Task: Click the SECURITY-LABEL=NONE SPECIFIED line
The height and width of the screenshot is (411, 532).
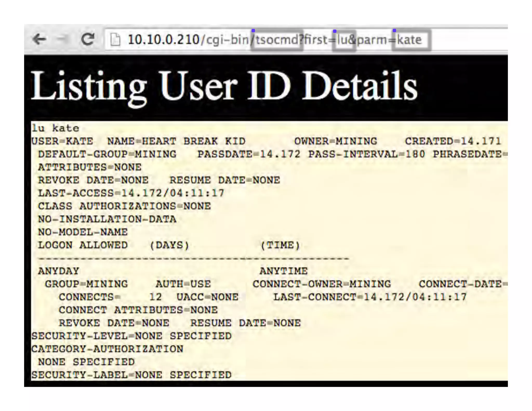Action: (131, 375)
